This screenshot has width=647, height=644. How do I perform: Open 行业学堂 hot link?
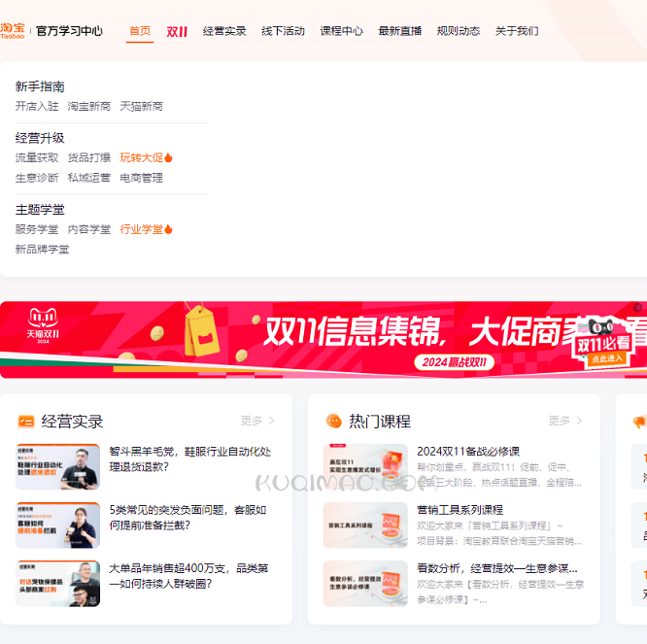click(142, 229)
